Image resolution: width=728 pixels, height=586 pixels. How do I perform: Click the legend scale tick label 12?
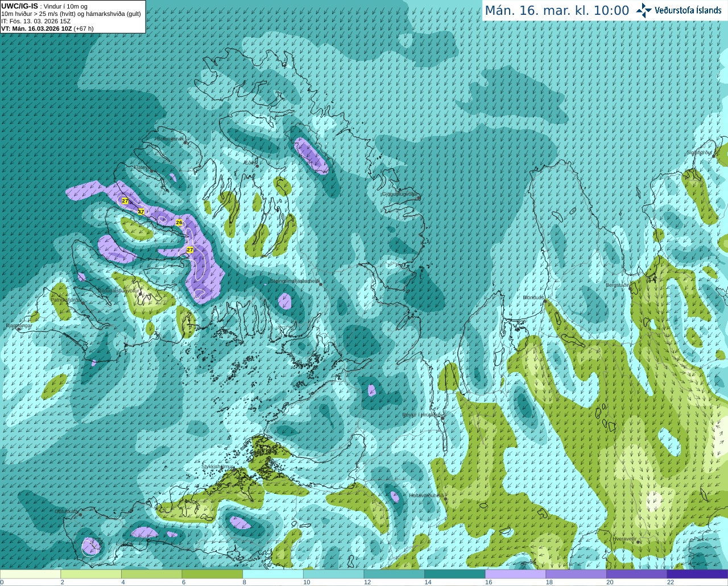tap(367, 582)
